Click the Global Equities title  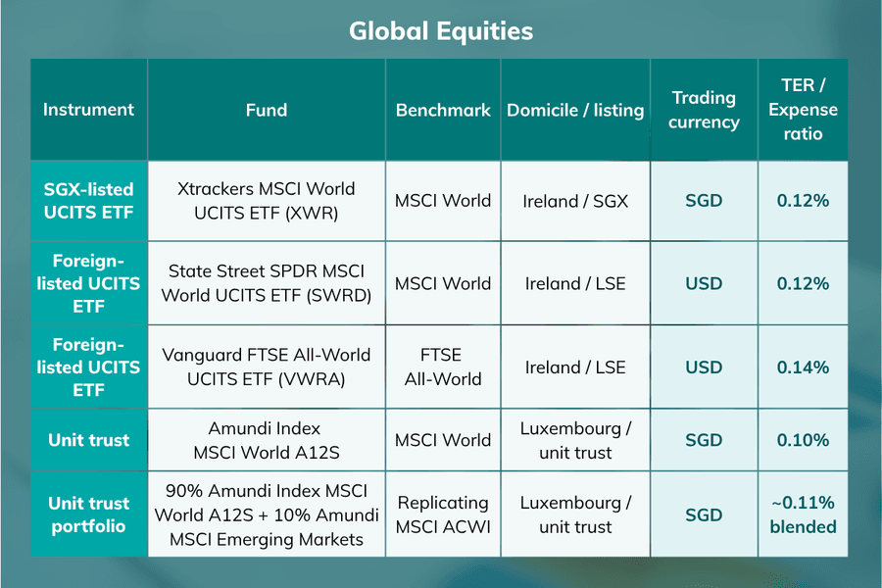tap(440, 31)
